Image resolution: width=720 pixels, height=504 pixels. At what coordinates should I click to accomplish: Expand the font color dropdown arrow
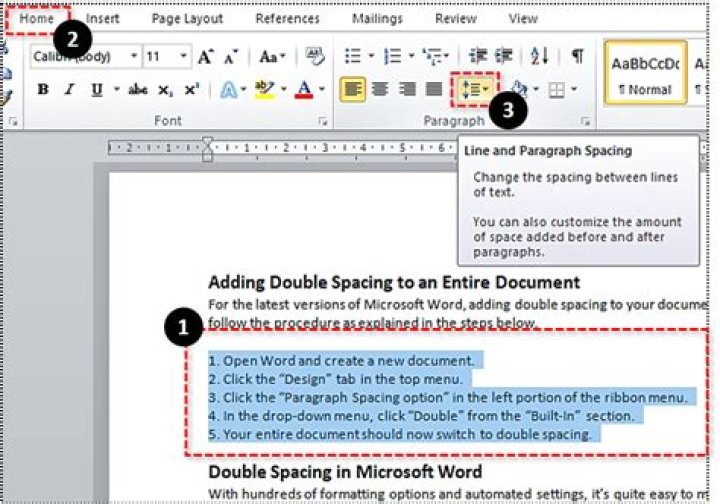[321, 90]
